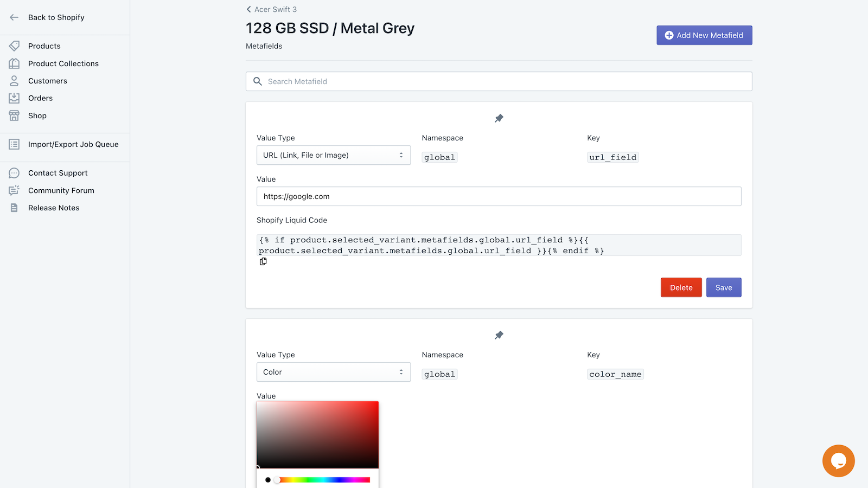Select the Shop icon
The image size is (868, 488).
15,115
